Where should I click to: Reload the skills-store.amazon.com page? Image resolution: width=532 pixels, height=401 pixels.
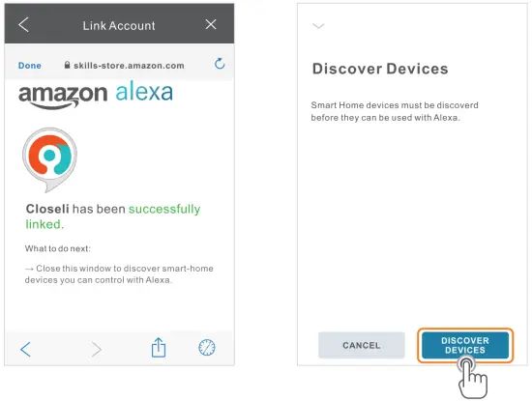(x=220, y=64)
